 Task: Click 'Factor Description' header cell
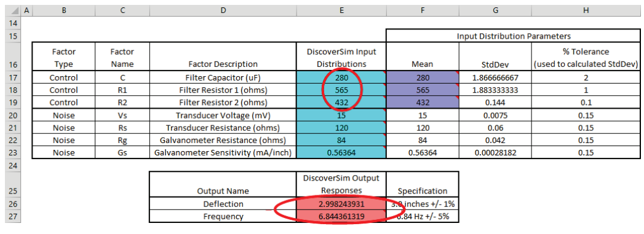click(x=223, y=57)
